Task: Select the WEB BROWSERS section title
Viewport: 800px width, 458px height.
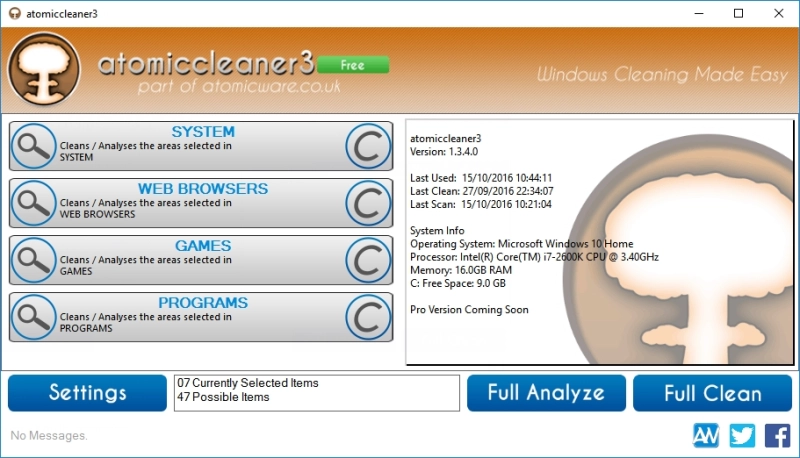Action: tap(203, 189)
